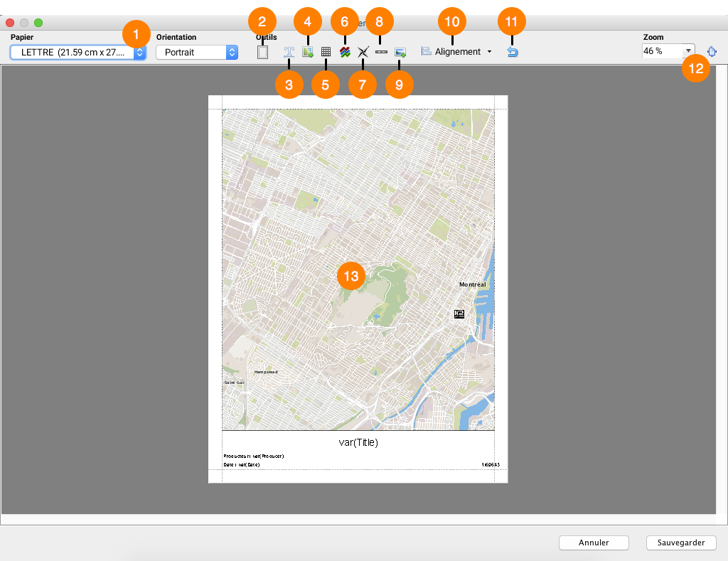
Task: Click the colored layers legend icon
Action: click(x=345, y=52)
